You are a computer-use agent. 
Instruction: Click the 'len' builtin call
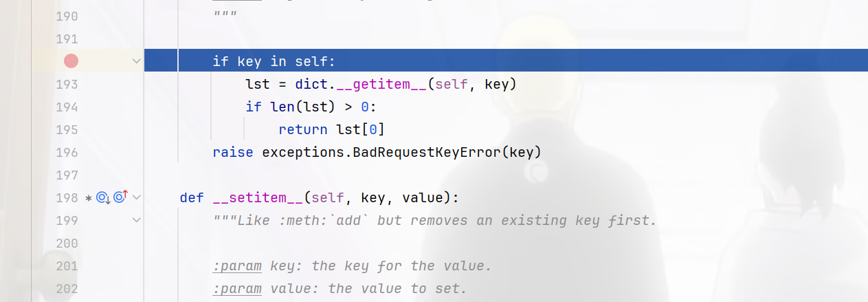coord(274,107)
